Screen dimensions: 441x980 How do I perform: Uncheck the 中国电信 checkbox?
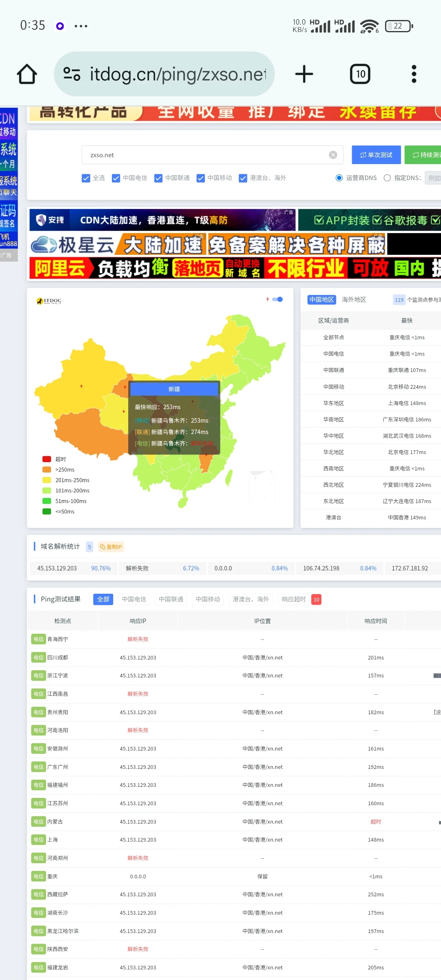pyautogui.click(x=116, y=178)
